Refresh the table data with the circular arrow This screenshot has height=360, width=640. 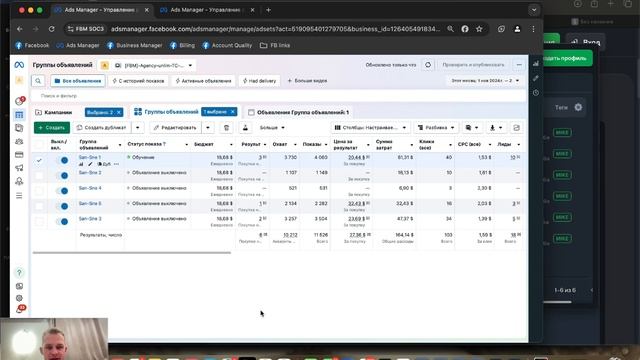point(428,65)
